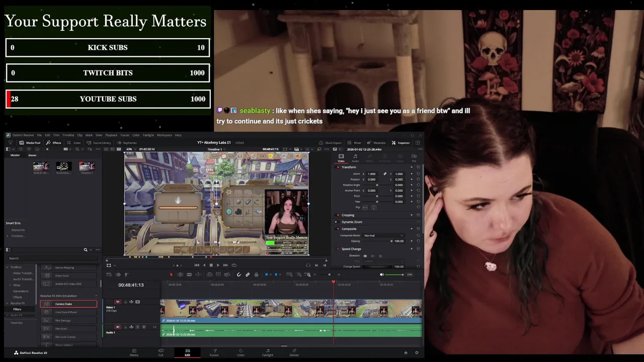Mute audio track A1 with M button
The height and width of the screenshot is (362, 644).
tap(143, 327)
